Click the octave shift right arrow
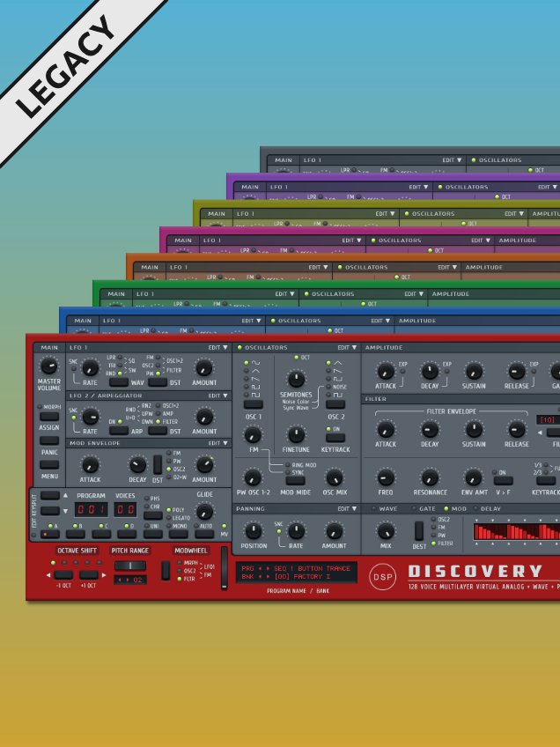The image size is (560, 747). (x=104, y=575)
